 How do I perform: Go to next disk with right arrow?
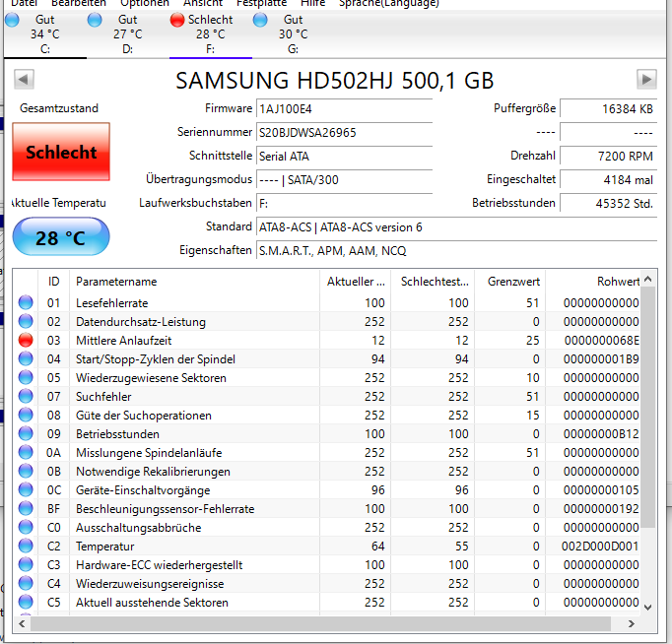(x=646, y=79)
